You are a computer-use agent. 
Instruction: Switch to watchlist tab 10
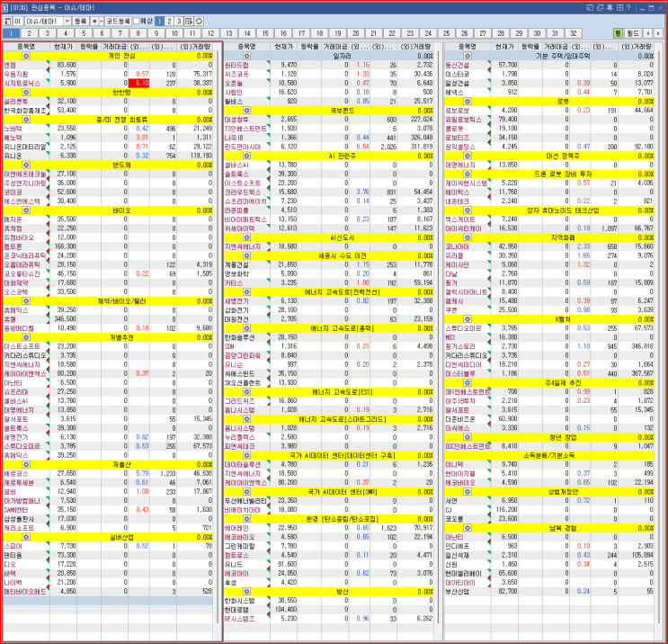tap(174, 33)
